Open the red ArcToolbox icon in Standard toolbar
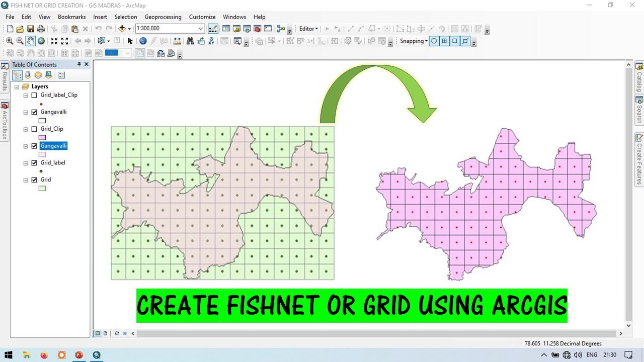Image resolution: width=644 pixels, height=362 pixels. [x=257, y=29]
